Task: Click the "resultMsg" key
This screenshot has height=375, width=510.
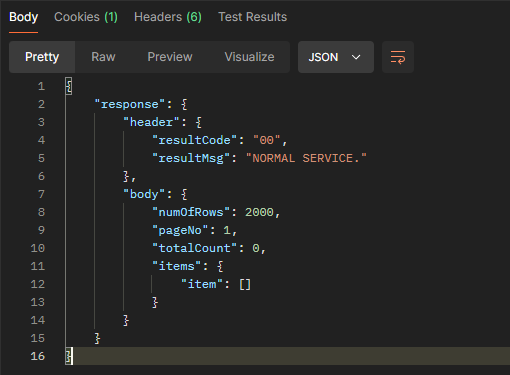Action: pos(191,158)
